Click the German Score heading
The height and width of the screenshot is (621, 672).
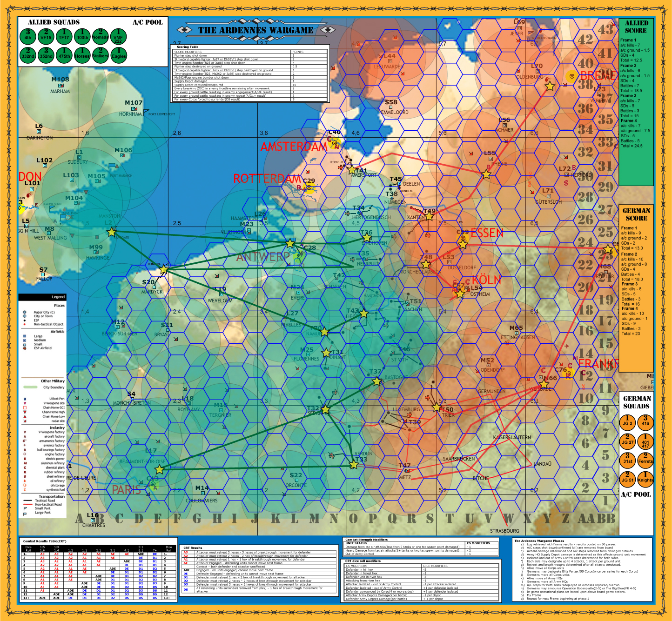click(636, 214)
